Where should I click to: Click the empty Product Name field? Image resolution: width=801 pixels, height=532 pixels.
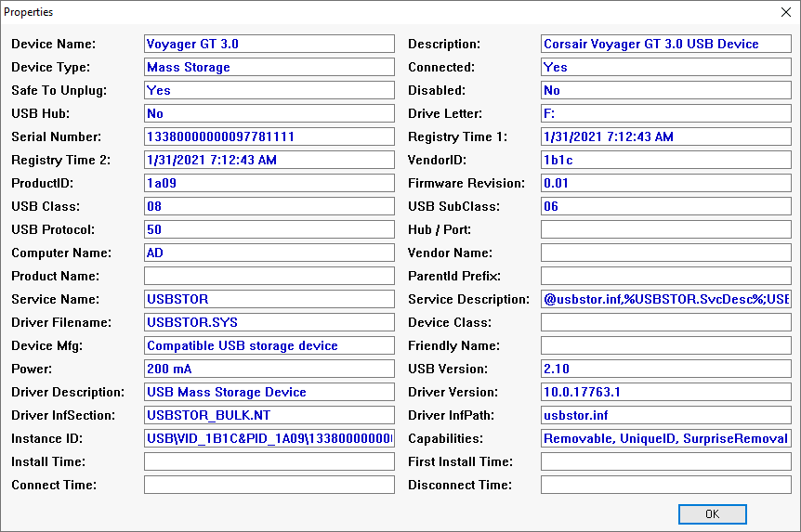[x=269, y=276]
